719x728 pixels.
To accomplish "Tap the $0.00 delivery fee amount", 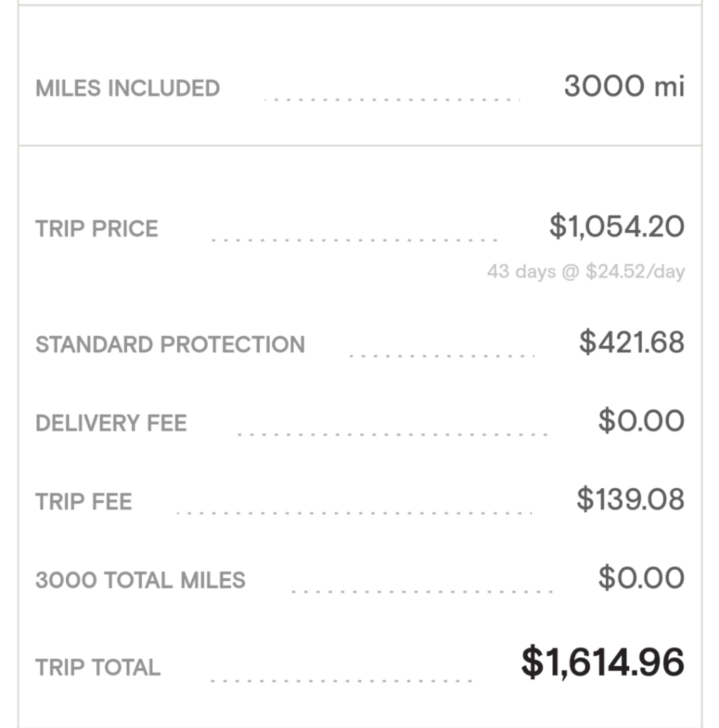I will tap(641, 421).
